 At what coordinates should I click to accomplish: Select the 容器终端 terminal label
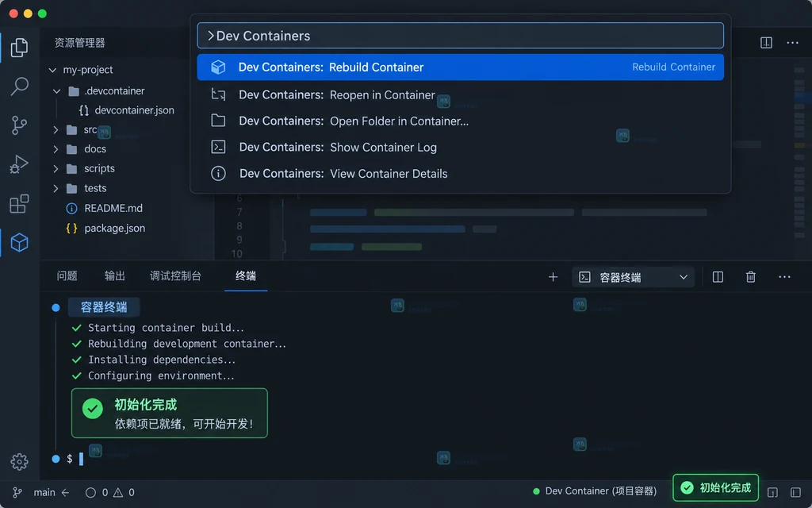(104, 307)
